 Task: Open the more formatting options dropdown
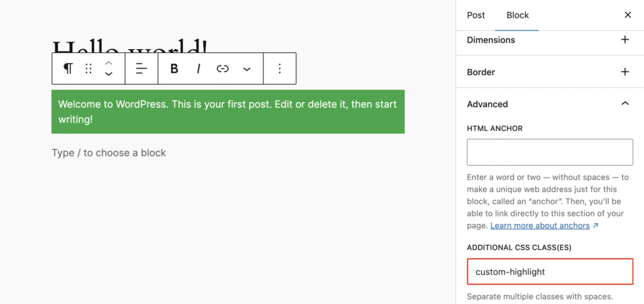247,69
